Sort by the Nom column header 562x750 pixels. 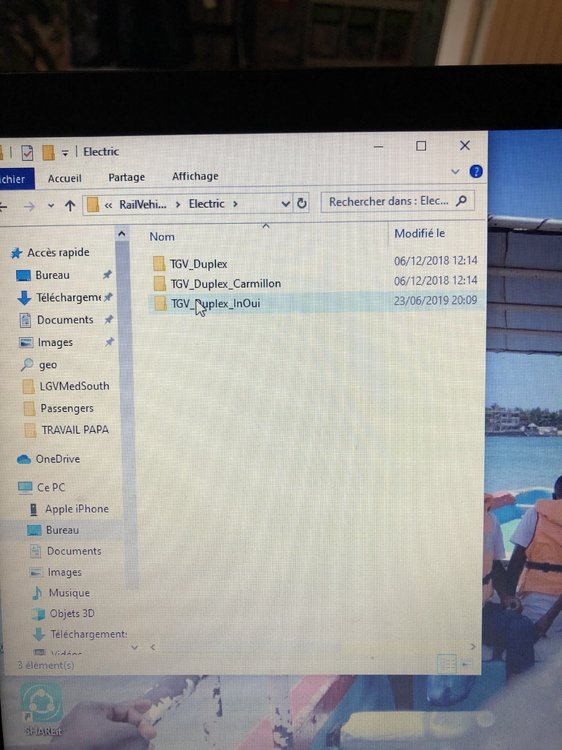point(162,237)
